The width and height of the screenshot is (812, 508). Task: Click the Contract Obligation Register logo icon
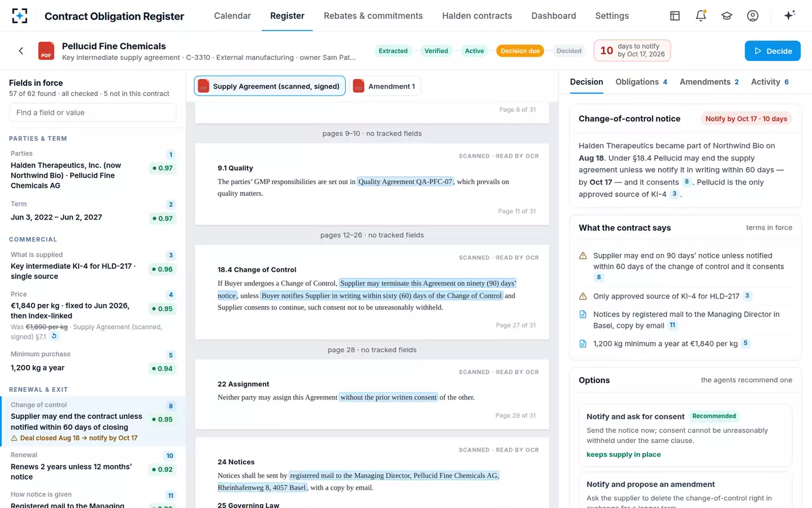coord(20,16)
